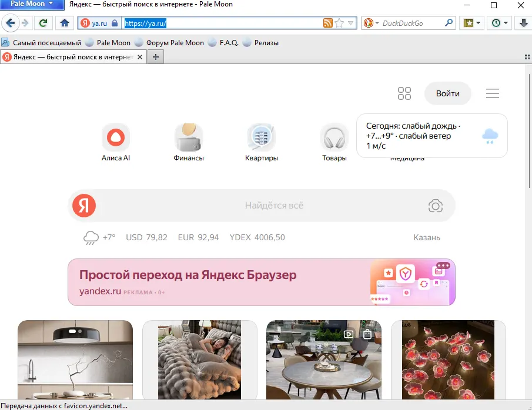Start a search by camera icon
The width and height of the screenshot is (532, 410).
(x=435, y=206)
